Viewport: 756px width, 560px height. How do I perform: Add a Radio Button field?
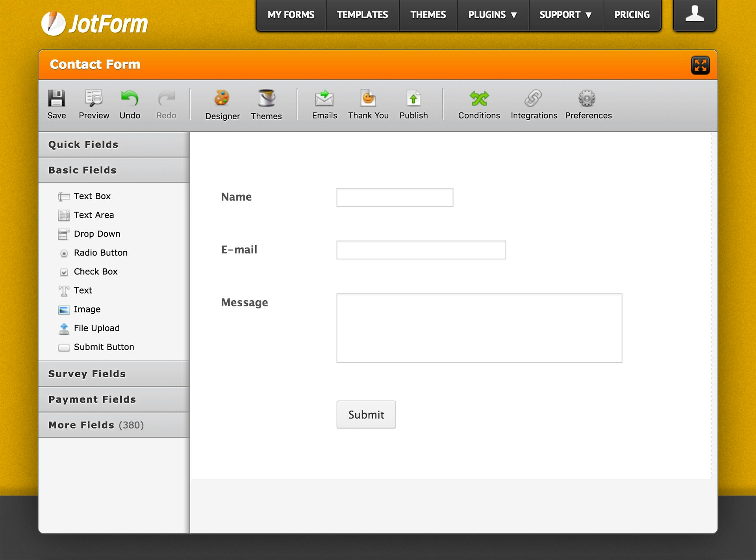coord(100,253)
